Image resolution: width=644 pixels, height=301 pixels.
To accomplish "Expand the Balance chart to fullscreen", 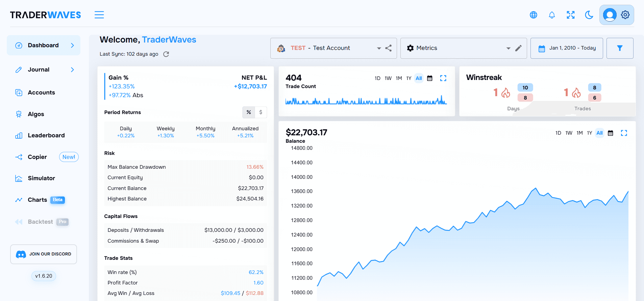I will [x=624, y=133].
